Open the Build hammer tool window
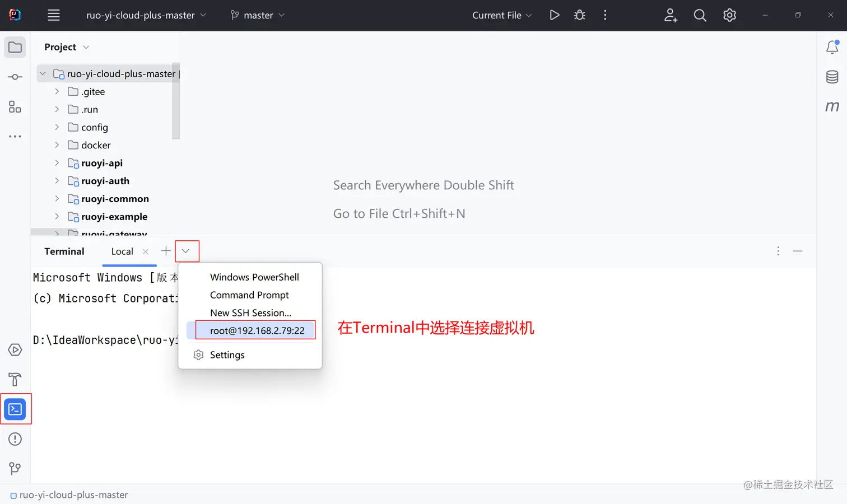 [15, 380]
